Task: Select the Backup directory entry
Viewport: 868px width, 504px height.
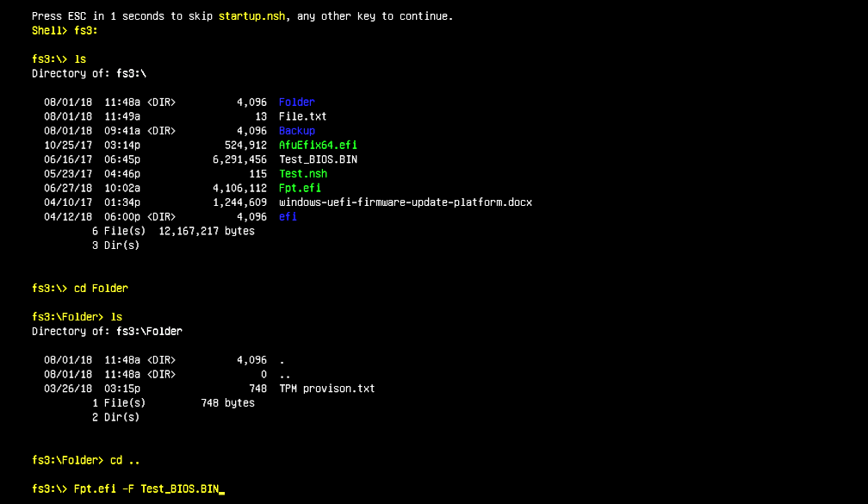Action: pos(296,130)
